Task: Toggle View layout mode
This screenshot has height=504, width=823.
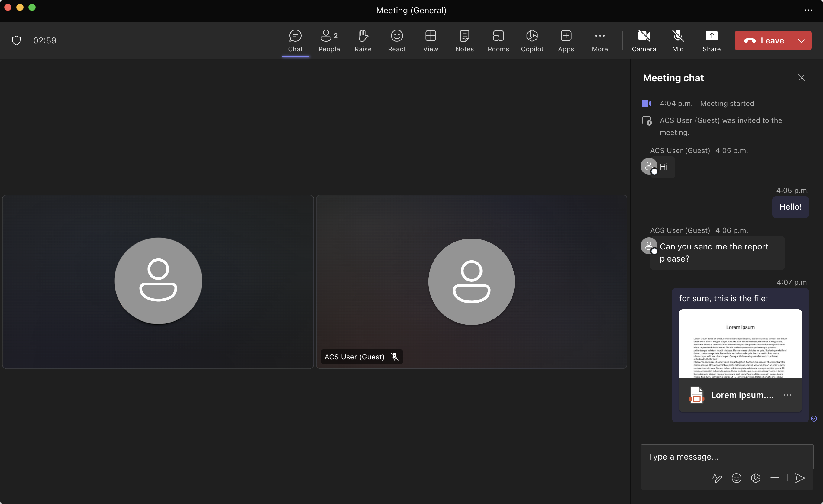Action: tap(431, 40)
